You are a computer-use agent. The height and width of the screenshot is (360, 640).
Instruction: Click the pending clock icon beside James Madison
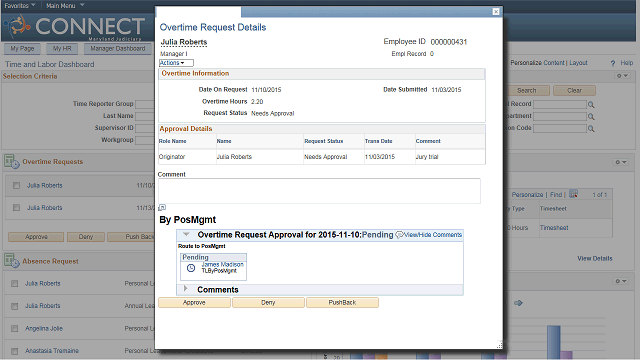[x=191, y=268]
